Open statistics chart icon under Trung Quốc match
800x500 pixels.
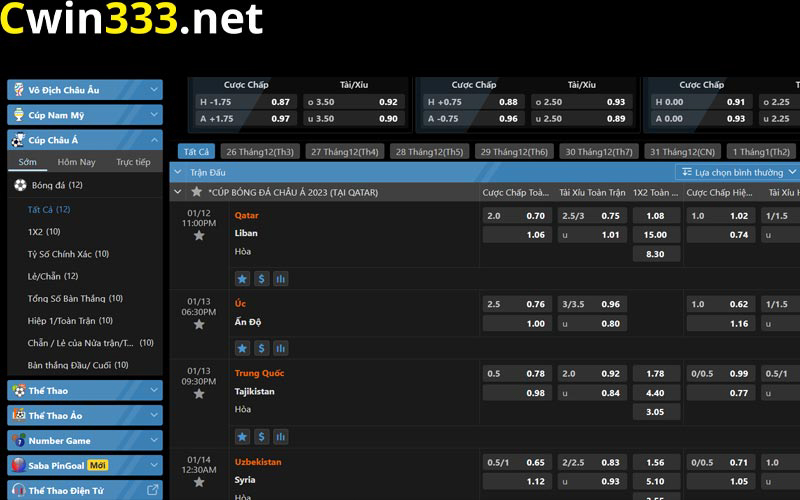point(281,437)
